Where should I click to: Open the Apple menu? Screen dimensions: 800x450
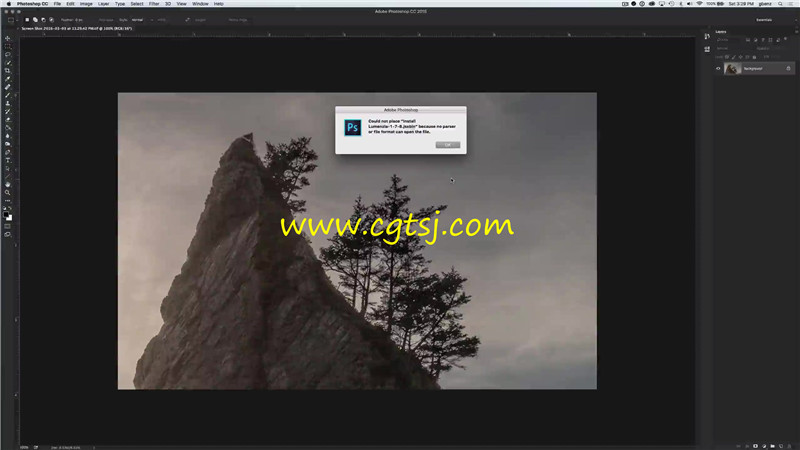pyautogui.click(x=8, y=4)
